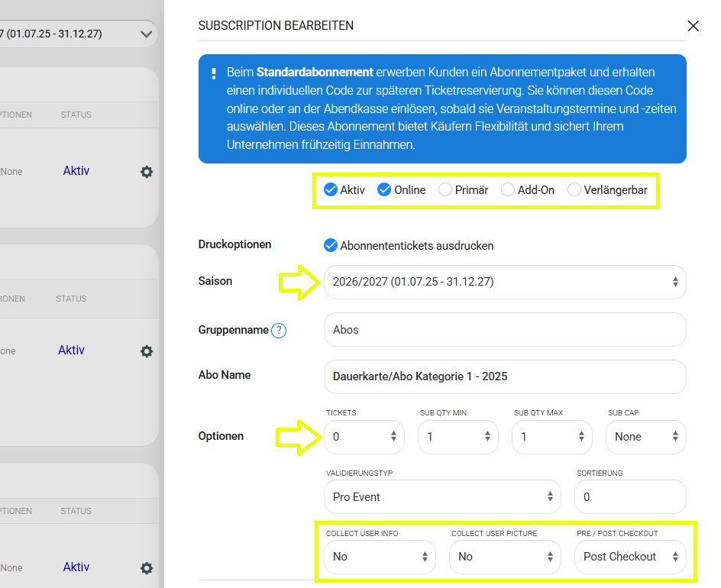Screen dimensions: 721x588
Task: Open the Validierungstyp Pro Event dropdown
Action: (x=443, y=497)
